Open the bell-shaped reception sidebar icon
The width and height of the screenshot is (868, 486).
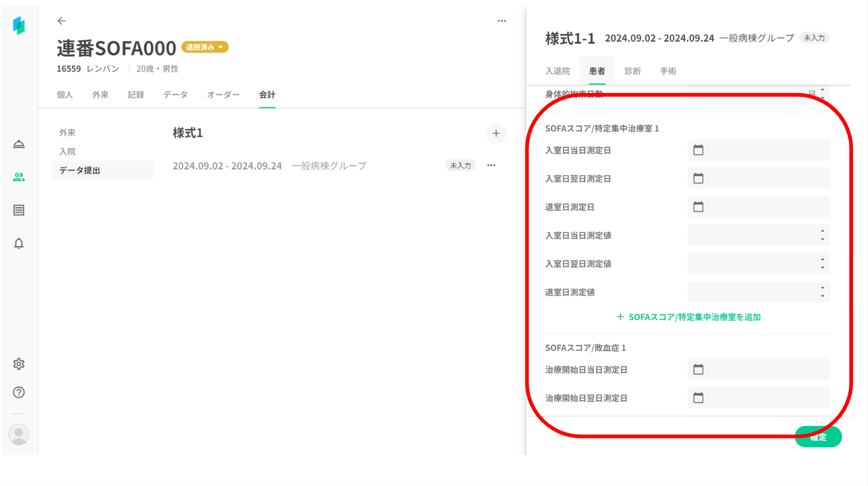point(19,144)
